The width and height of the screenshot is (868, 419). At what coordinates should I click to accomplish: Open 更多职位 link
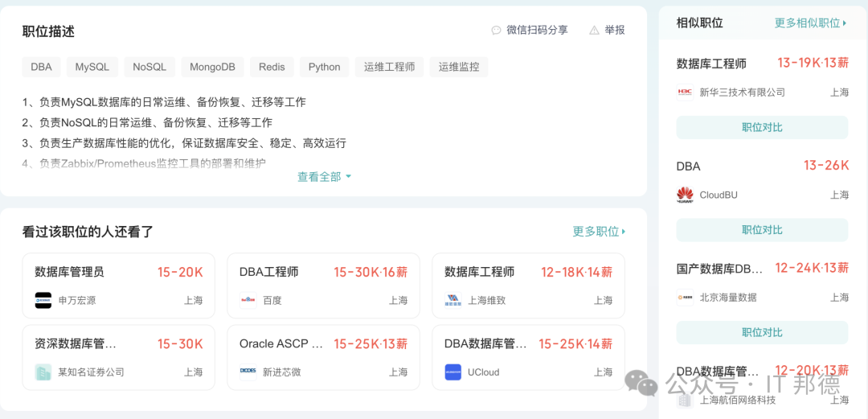[599, 232]
